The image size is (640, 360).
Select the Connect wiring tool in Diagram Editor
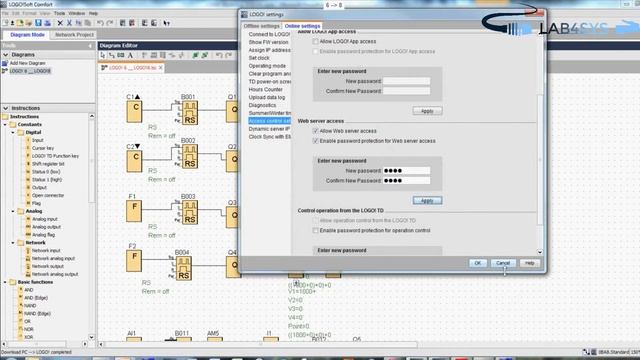(111, 55)
